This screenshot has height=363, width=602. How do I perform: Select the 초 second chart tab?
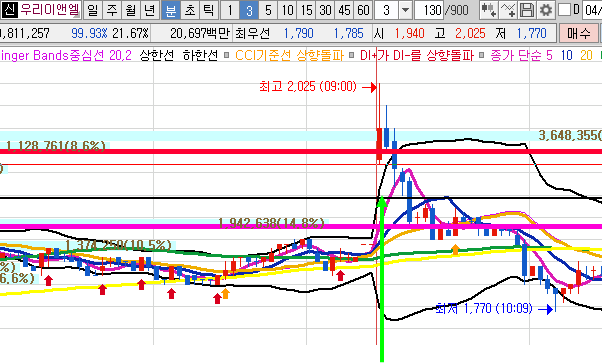(x=190, y=10)
